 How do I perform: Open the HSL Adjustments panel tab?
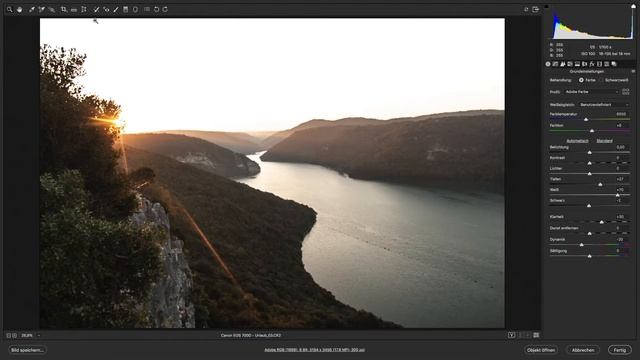point(570,64)
